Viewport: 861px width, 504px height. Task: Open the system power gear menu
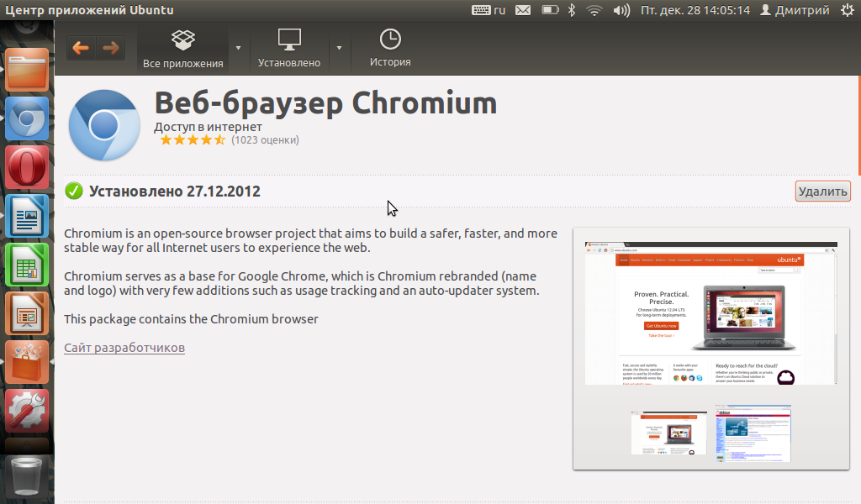coord(848,10)
